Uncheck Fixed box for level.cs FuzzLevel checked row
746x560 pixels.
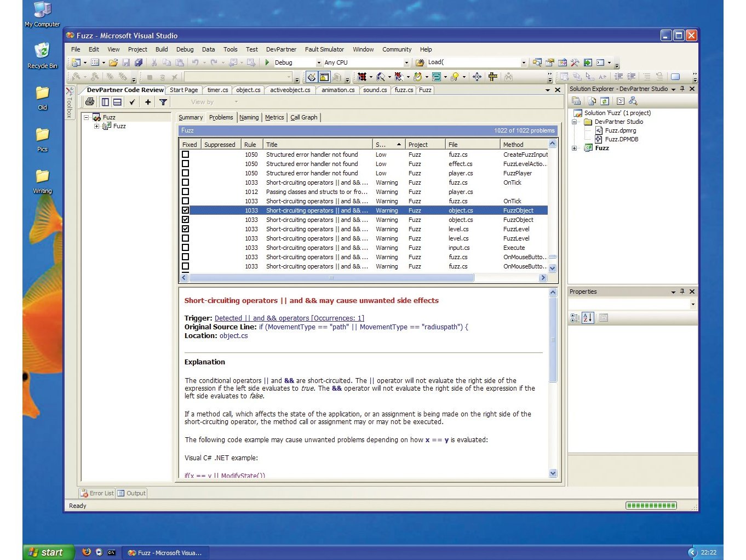(x=186, y=229)
